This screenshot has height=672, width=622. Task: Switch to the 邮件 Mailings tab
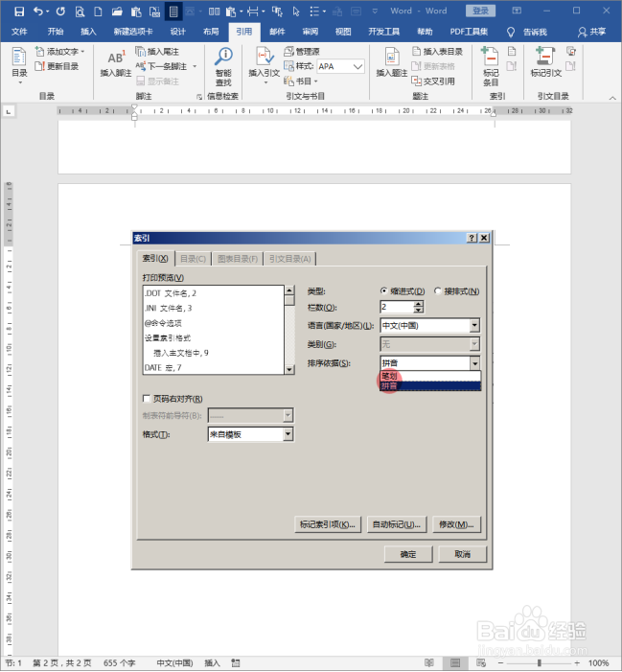pyautogui.click(x=277, y=33)
